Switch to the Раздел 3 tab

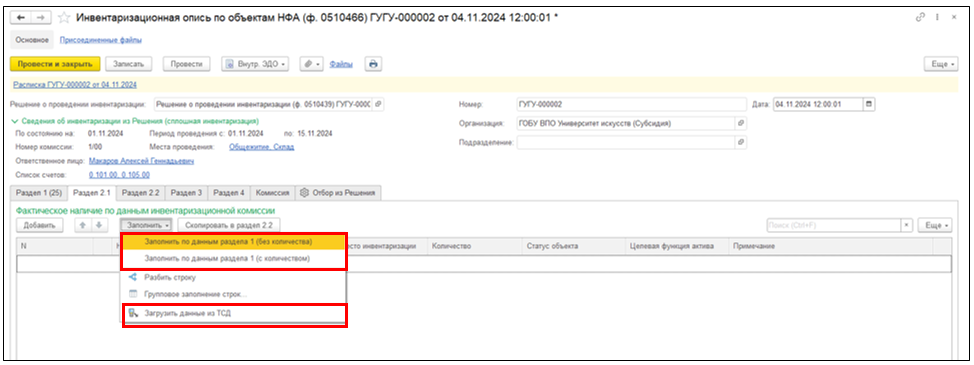[x=186, y=192]
